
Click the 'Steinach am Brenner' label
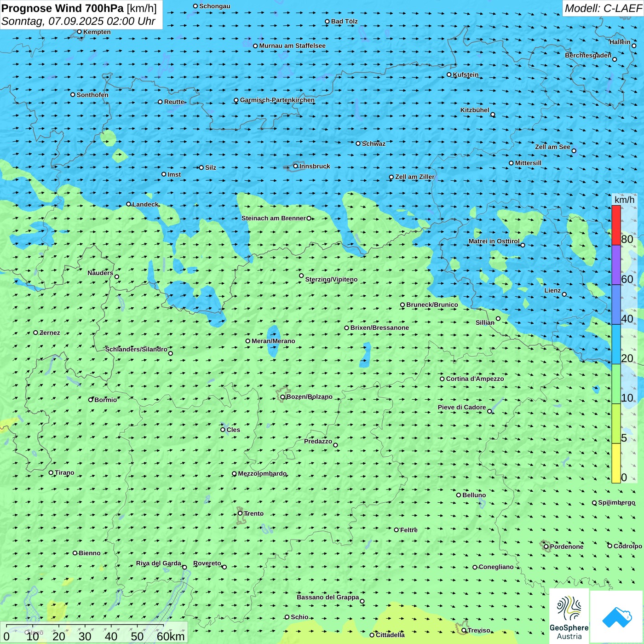[274, 218]
